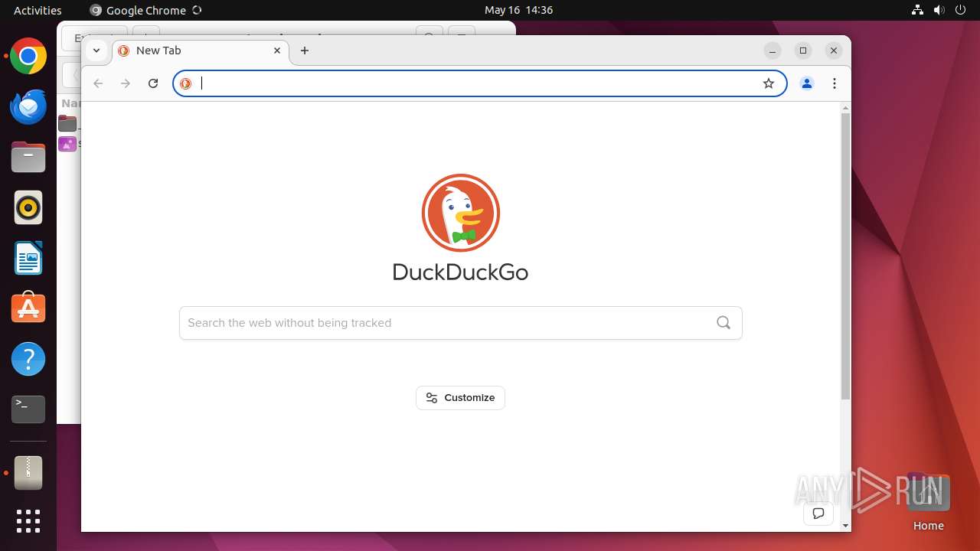Launch Terminal from the dock

coord(28,409)
